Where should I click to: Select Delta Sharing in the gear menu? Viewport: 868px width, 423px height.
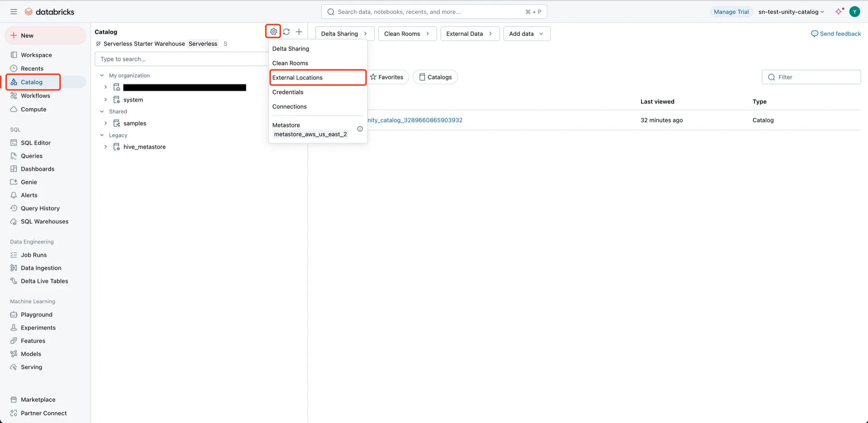point(318,49)
